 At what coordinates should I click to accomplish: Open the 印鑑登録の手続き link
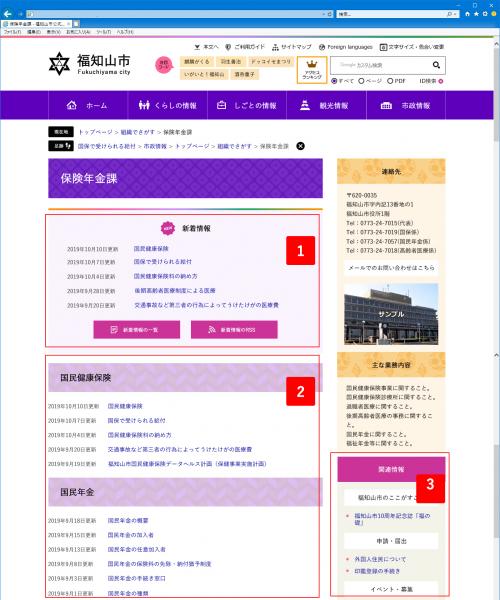click(377, 571)
